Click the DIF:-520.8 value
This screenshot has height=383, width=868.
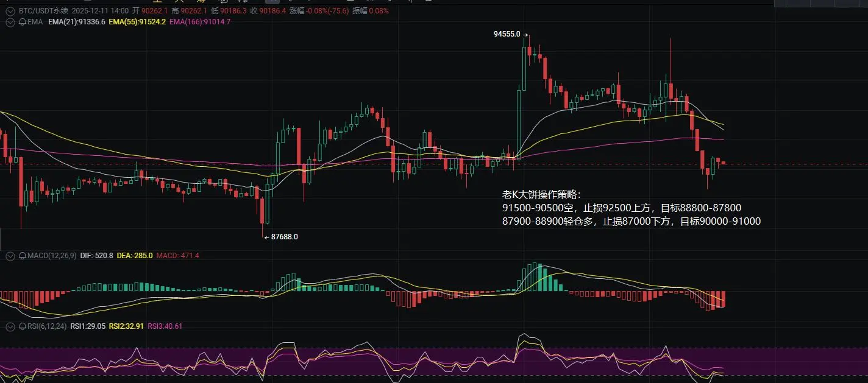tap(97, 256)
